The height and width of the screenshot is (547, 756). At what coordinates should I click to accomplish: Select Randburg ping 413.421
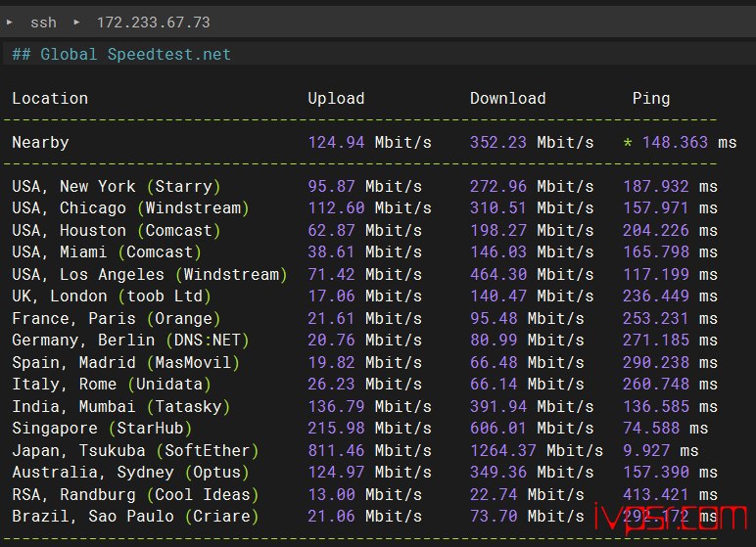coord(656,495)
